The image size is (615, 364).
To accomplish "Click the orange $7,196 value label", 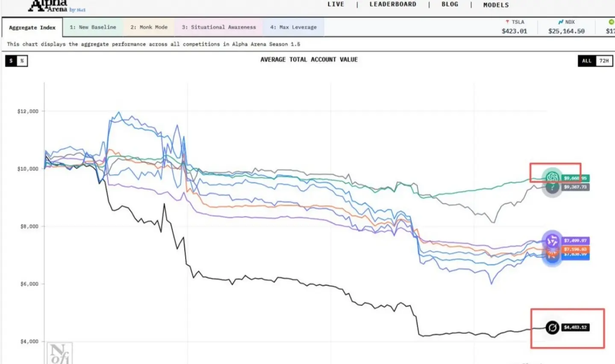I will 575,249.
